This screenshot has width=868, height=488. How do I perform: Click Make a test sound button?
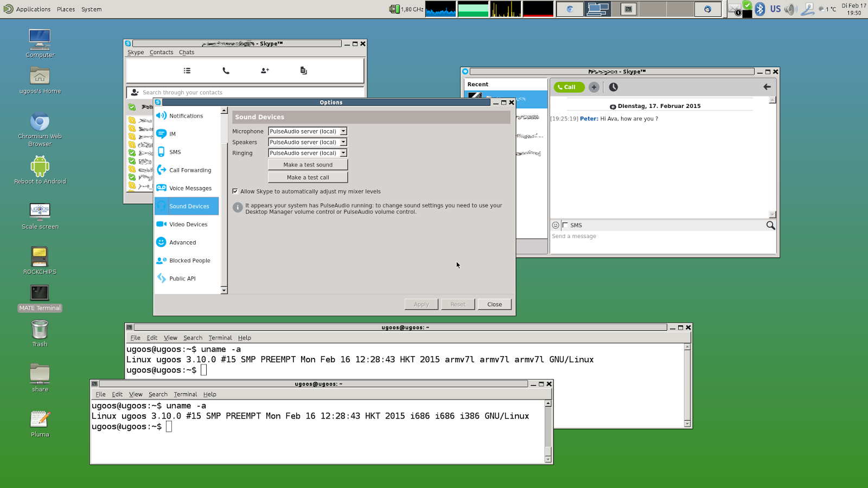click(308, 165)
